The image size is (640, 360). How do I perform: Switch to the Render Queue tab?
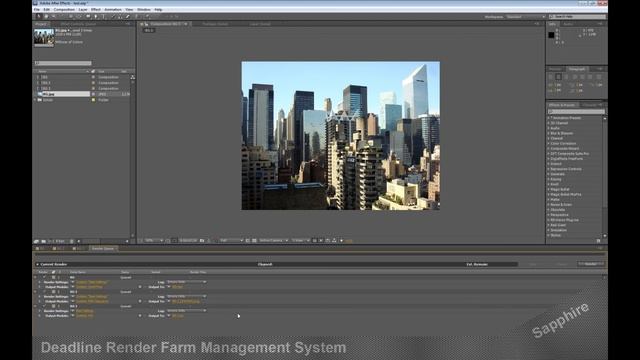click(x=102, y=248)
